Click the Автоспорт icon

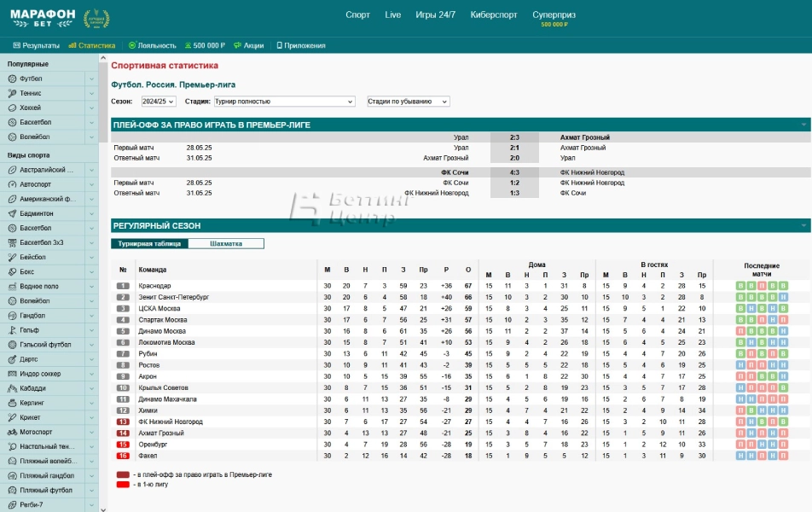tap(13, 184)
